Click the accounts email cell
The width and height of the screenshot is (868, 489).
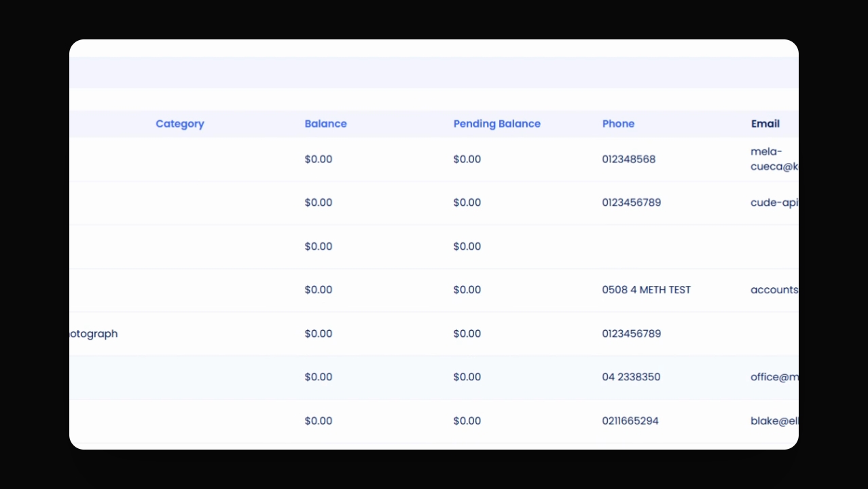(x=774, y=289)
